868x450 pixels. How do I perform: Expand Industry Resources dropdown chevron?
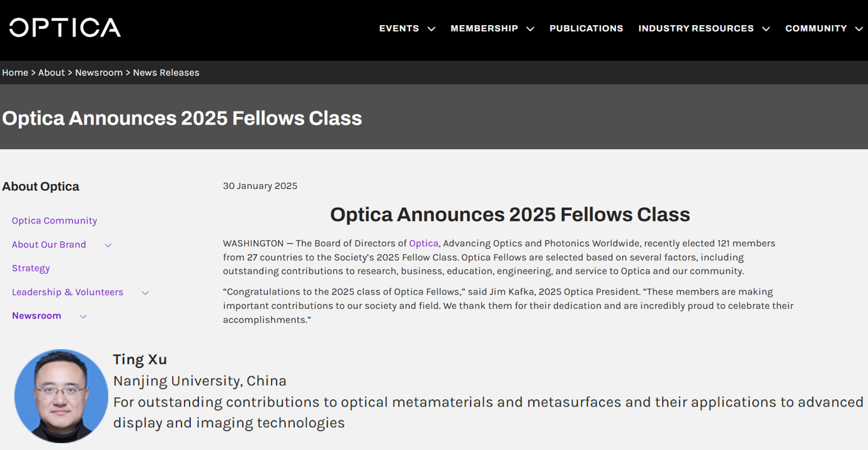766,29
